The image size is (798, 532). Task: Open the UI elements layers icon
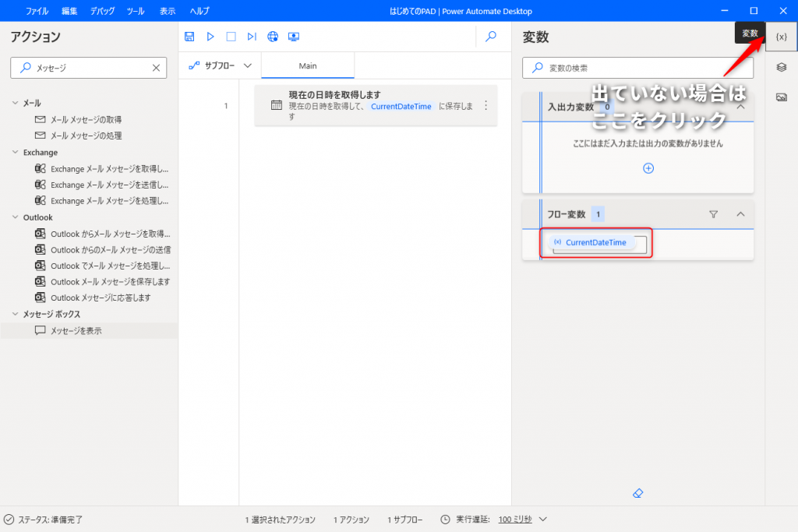(x=781, y=67)
